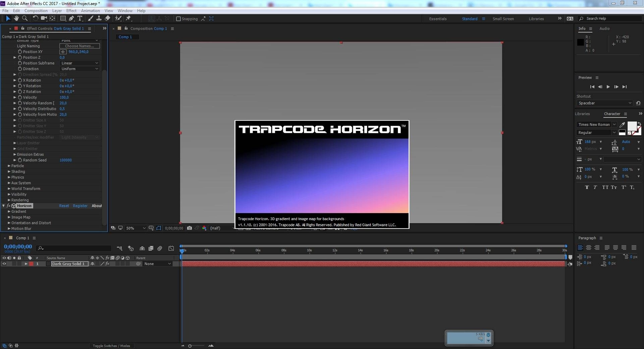
Task: Play the preview
Action: (x=608, y=87)
